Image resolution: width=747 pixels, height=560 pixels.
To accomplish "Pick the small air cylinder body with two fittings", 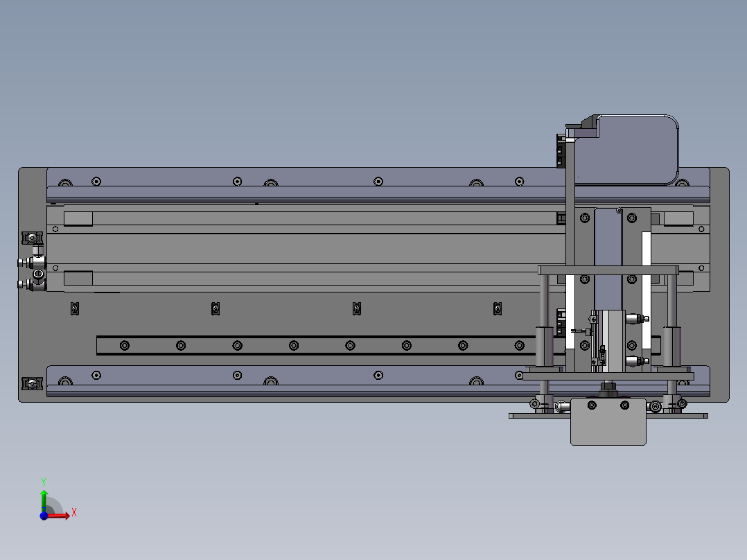I will [612, 341].
